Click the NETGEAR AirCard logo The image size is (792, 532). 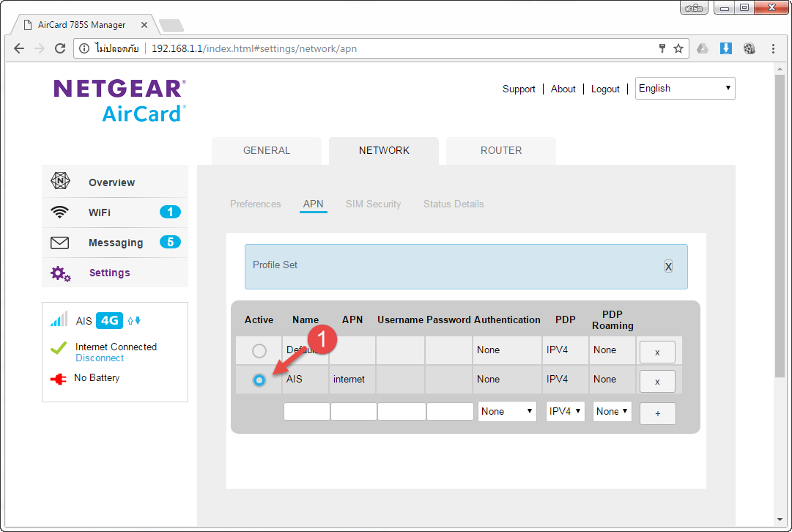[119, 100]
